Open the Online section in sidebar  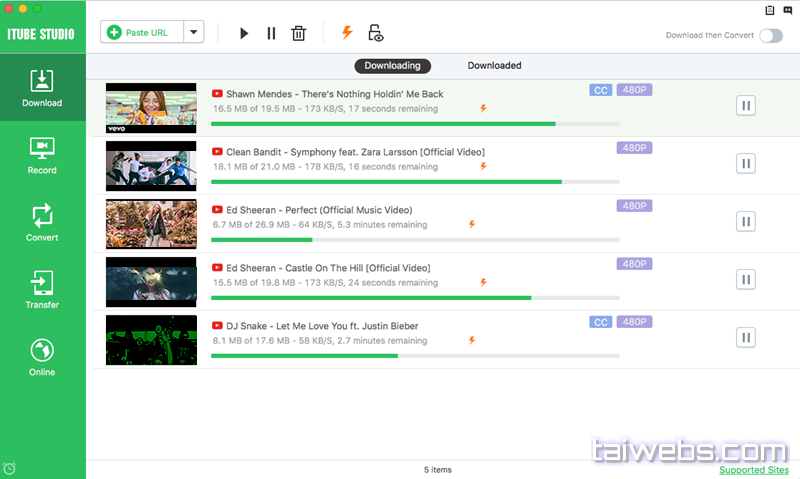coord(42,357)
